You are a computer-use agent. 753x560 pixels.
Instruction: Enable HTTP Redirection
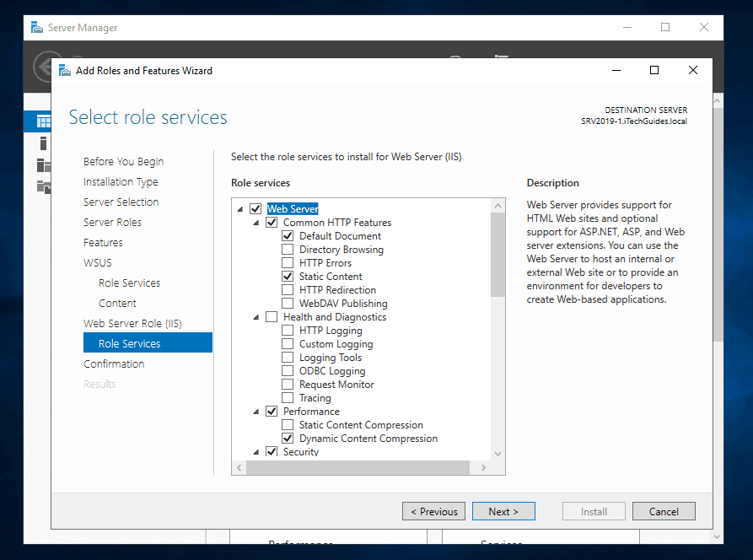click(x=288, y=289)
